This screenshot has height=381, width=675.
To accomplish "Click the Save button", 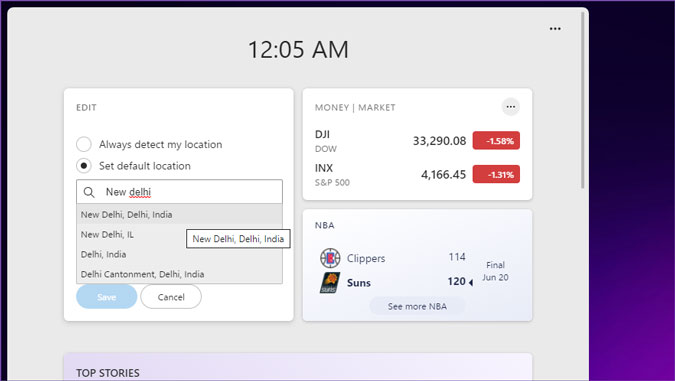I will coord(107,297).
